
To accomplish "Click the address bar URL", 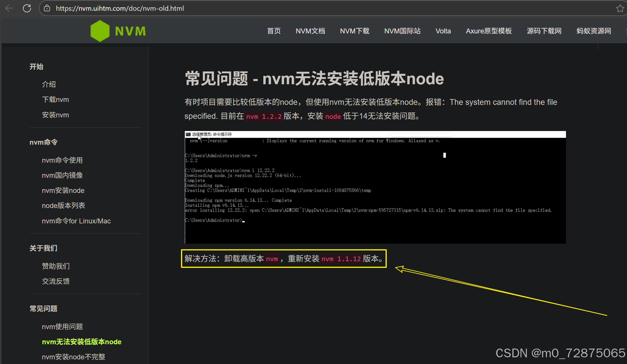I will 120,8.
